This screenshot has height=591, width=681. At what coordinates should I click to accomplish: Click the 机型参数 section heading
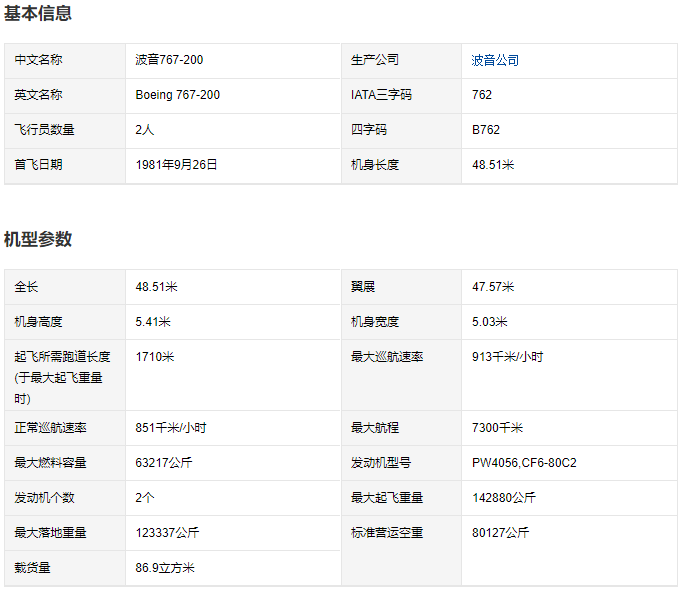point(38,239)
